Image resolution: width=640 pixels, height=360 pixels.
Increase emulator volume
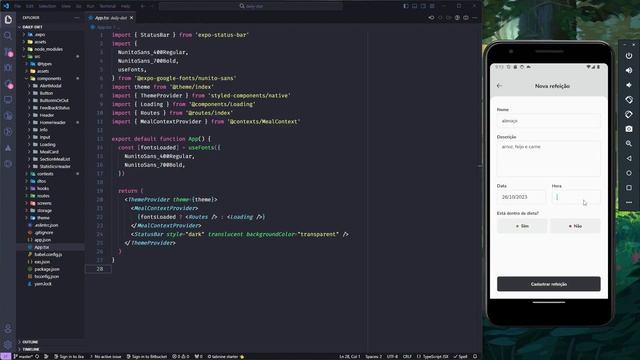(629, 70)
